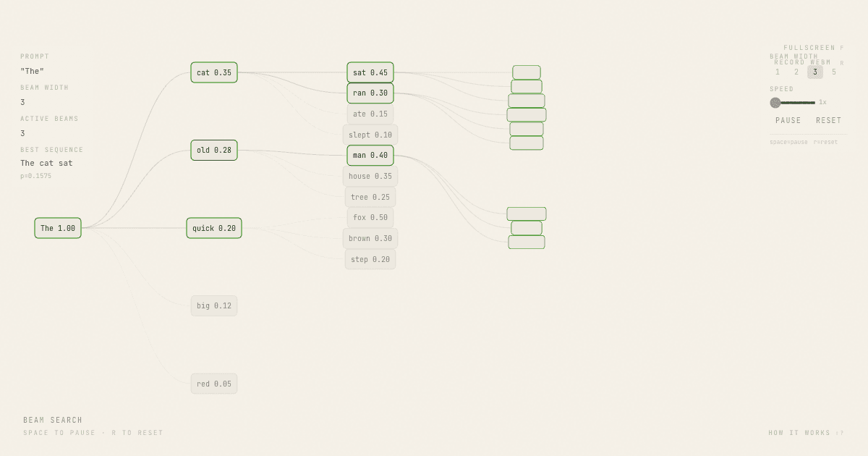Reset the beam search animation
The image size is (868, 456).
828,121
